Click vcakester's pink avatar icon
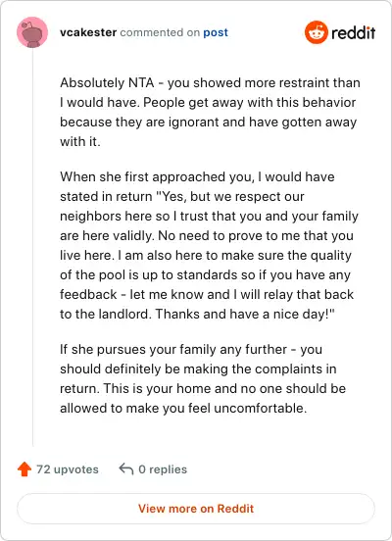Image resolution: width=392 pixels, height=541 pixels. point(32,32)
